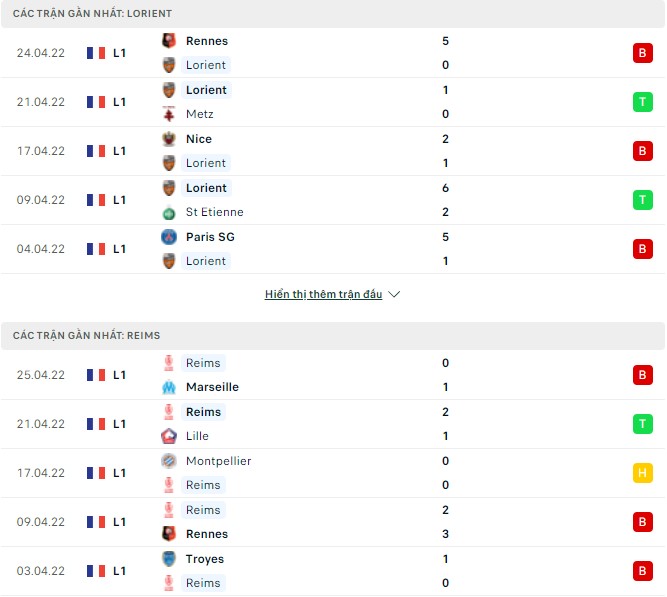
Task: Click the Troyes club crest icon
Action: click(x=169, y=559)
